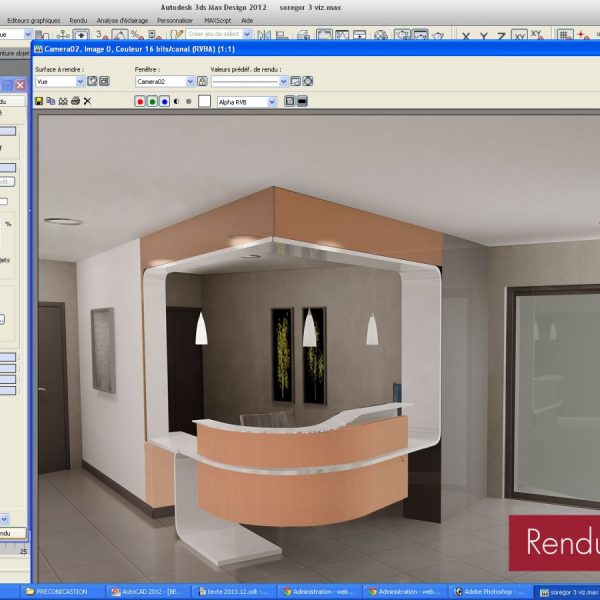Click the Clone Rendered Frame Window icon
Viewport: 600px width, 600px height.
coord(63,102)
